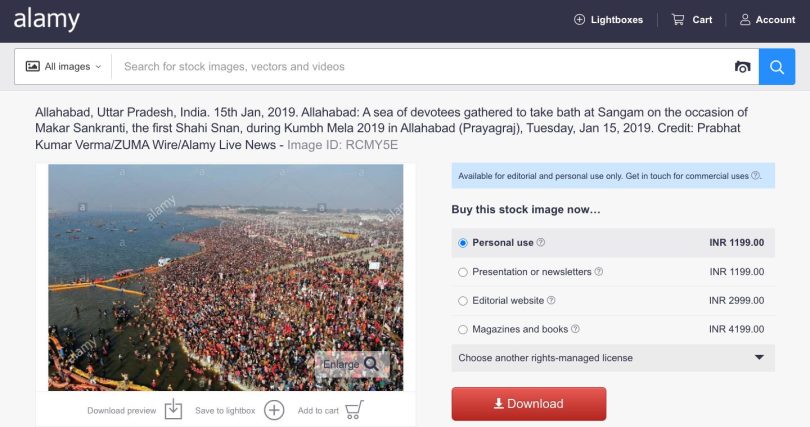The height and width of the screenshot is (427, 810).
Task: Click the stock image search field
Action: [420, 67]
